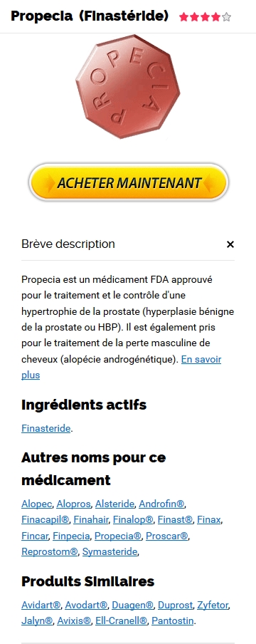Click the star rating icons
The width and height of the screenshot is (256, 644).
pos(205,17)
